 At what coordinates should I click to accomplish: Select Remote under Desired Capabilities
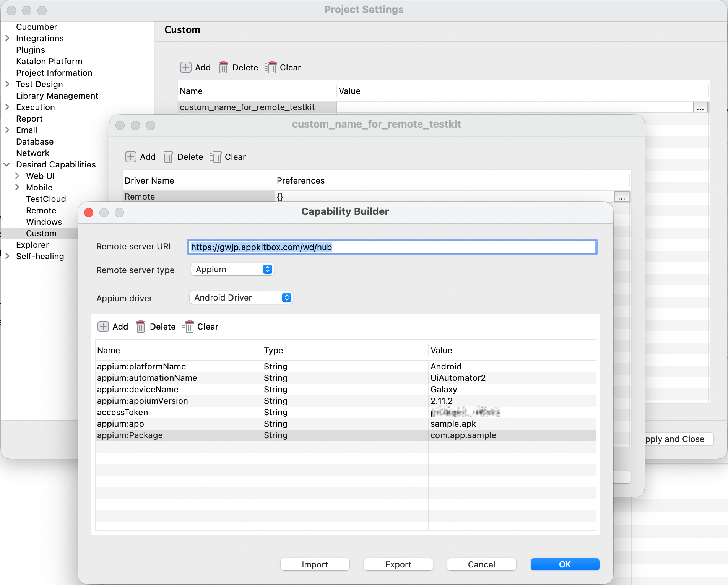[41, 210]
